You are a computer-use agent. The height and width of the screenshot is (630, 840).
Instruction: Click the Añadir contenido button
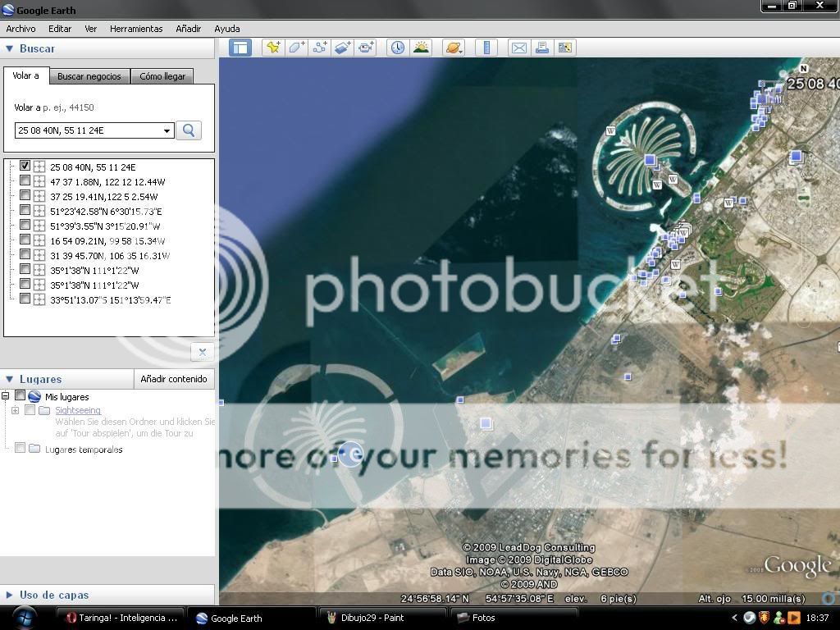point(174,379)
